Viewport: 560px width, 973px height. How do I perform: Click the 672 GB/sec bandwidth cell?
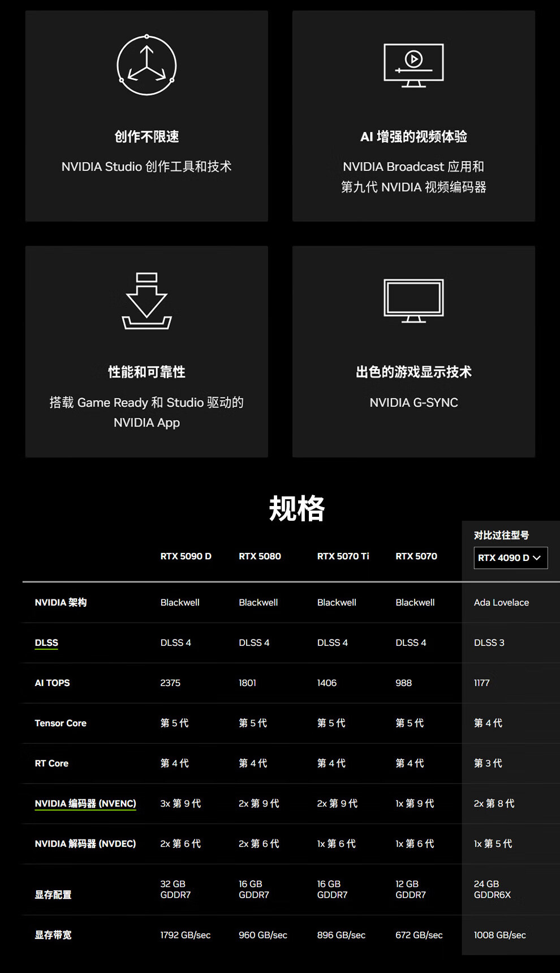(419, 935)
